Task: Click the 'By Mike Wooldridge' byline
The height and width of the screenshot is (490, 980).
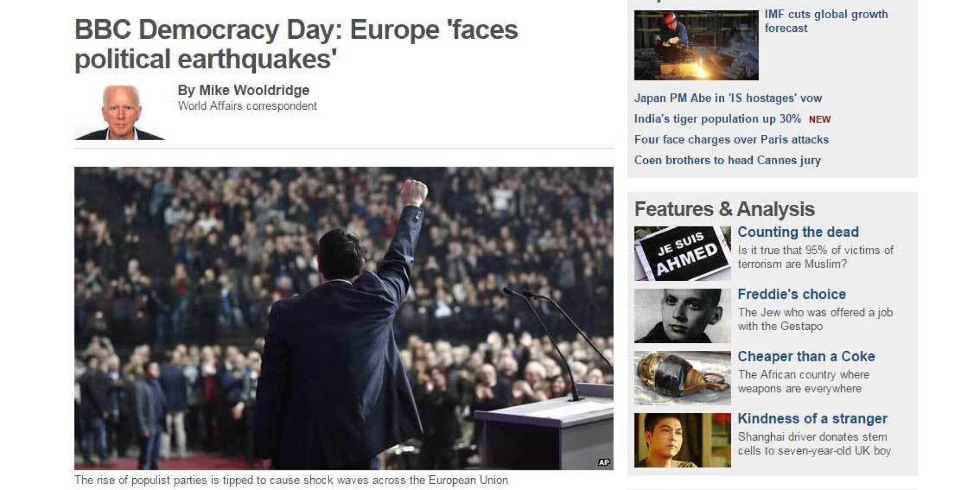Action: click(243, 90)
